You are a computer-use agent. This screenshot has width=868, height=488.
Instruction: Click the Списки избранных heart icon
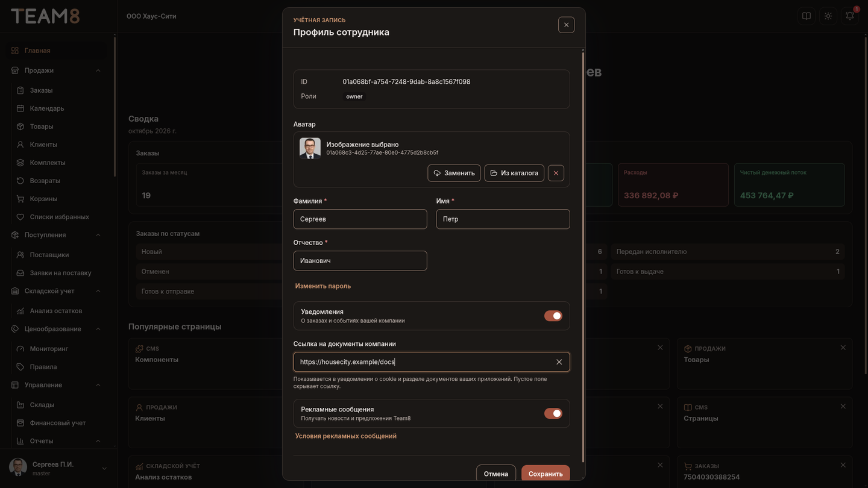[20, 217]
